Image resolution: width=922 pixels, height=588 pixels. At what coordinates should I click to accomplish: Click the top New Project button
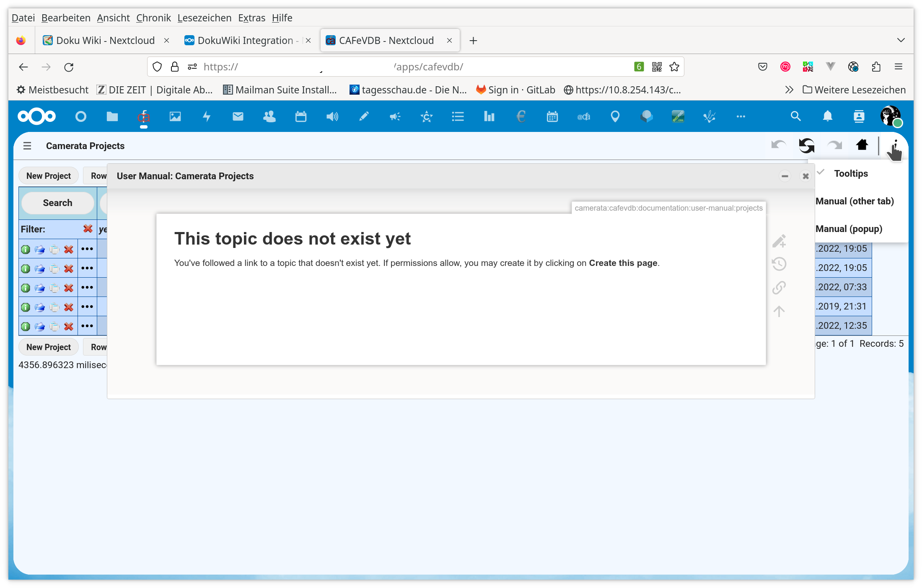pyautogui.click(x=49, y=176)
